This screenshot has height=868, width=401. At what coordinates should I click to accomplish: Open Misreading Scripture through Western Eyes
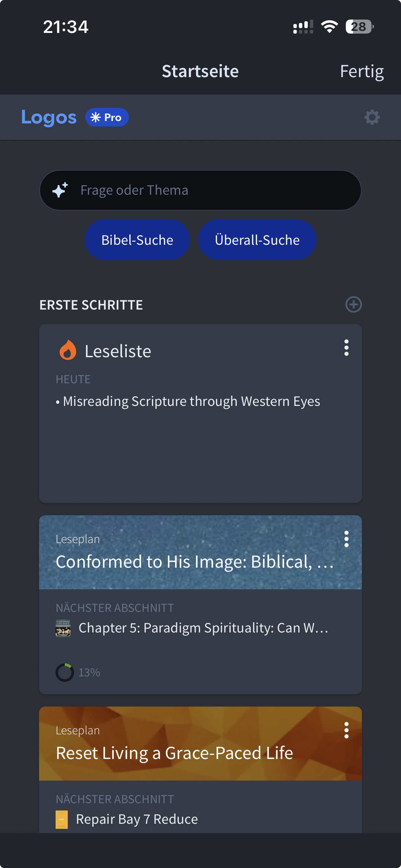click(191, 401)
